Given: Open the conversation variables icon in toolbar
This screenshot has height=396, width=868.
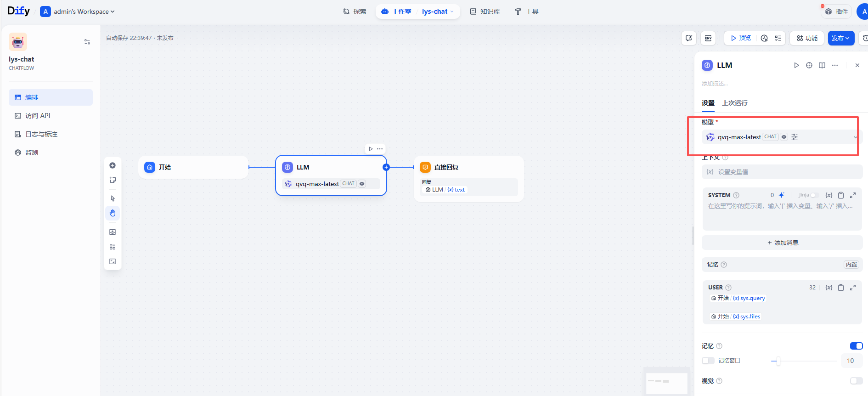Looking at the screenshot, I should coord(689,38).
